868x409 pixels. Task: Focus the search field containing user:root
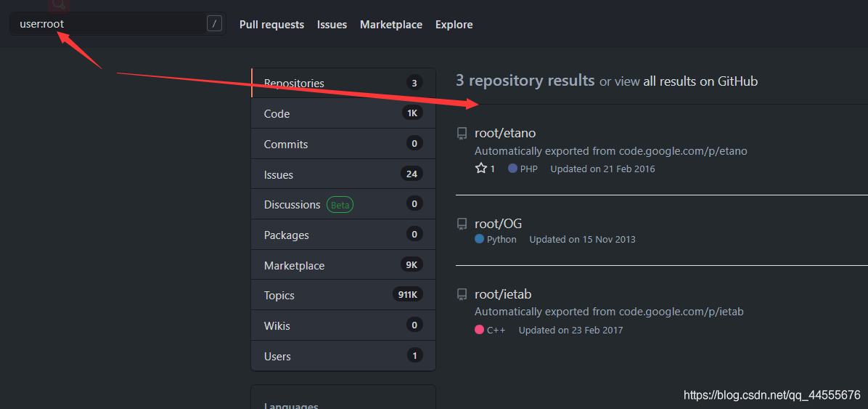tap(118, 24)
